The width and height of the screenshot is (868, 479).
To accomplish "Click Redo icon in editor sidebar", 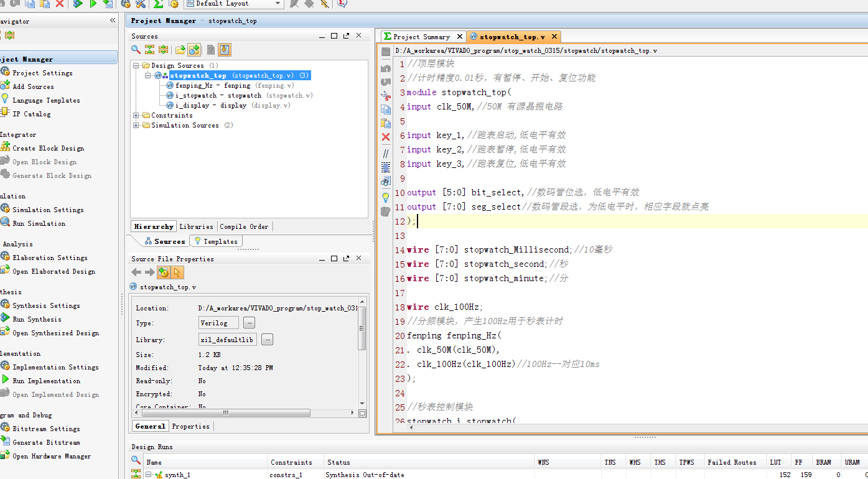I will (386, 81).
